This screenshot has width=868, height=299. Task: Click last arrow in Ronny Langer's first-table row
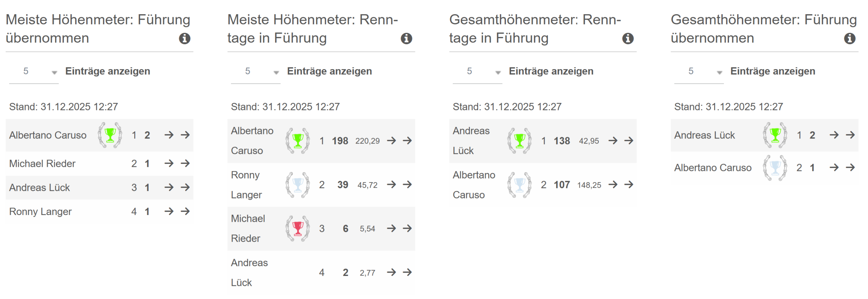tap(185, 212)
